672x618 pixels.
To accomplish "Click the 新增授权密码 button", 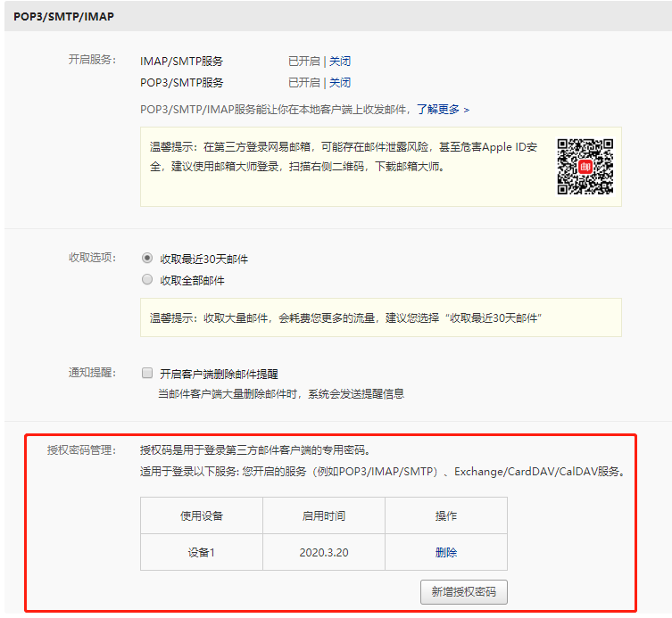I will click(464, 592).
